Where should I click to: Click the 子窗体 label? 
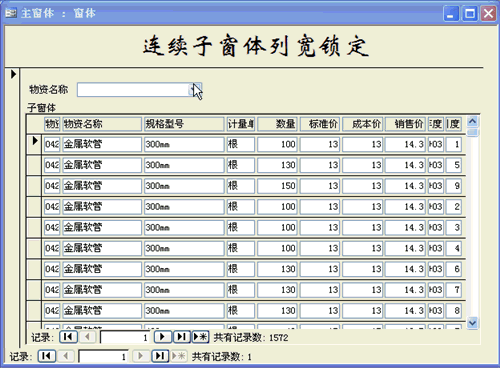tap(41, 108)
